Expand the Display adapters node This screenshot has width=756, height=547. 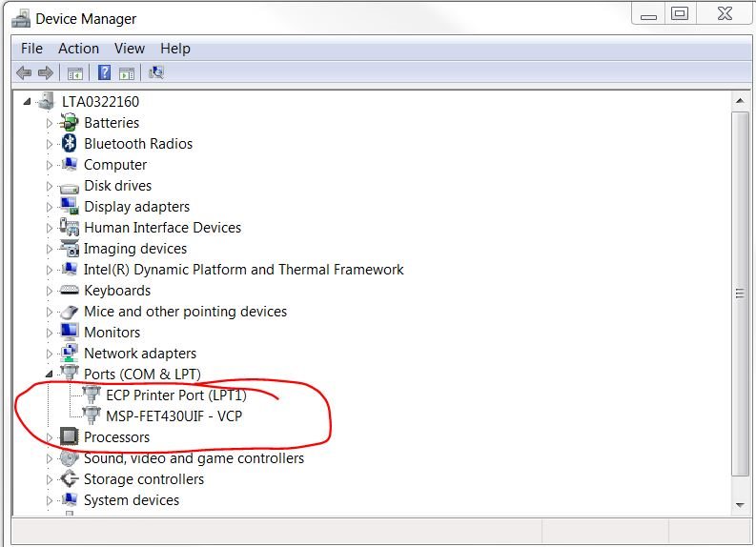point(49,207)
